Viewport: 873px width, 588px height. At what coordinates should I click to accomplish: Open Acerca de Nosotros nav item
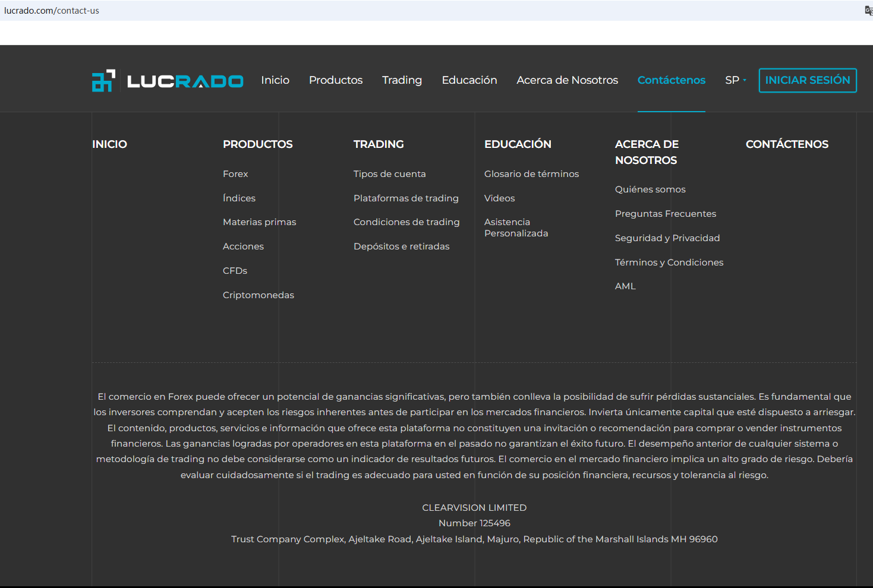tap(567, 80)
